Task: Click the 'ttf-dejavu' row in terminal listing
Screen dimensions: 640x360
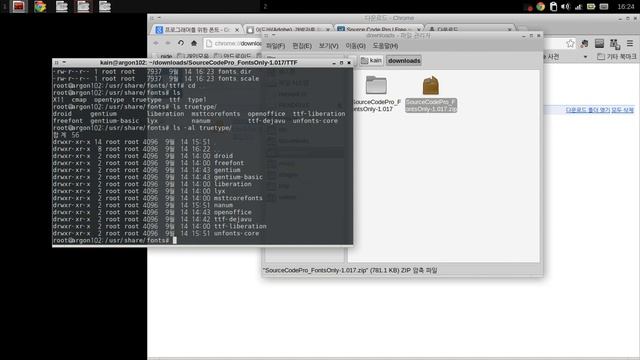Action: pyautogui.click(x=152, y=219)
